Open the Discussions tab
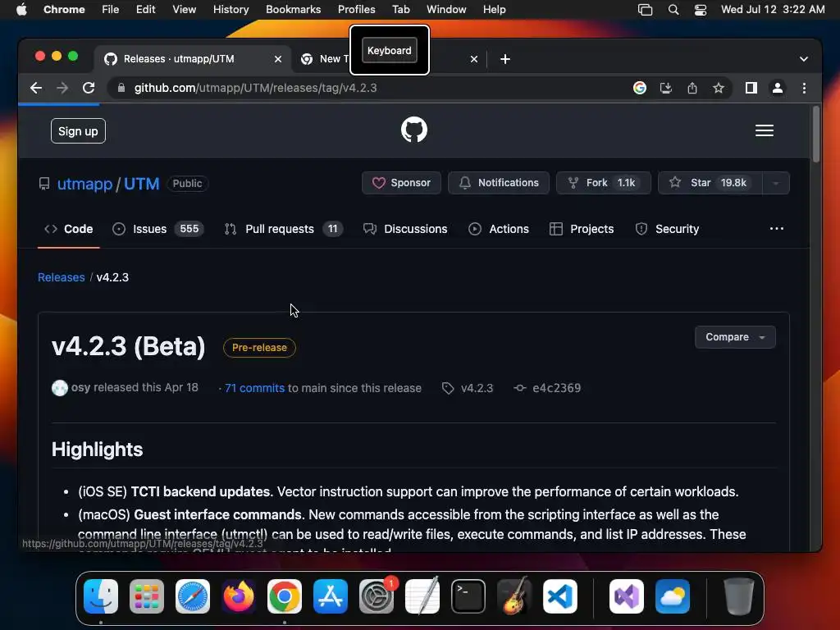The image size is (840, 630). pyautogui.click(x=405, y=229)
